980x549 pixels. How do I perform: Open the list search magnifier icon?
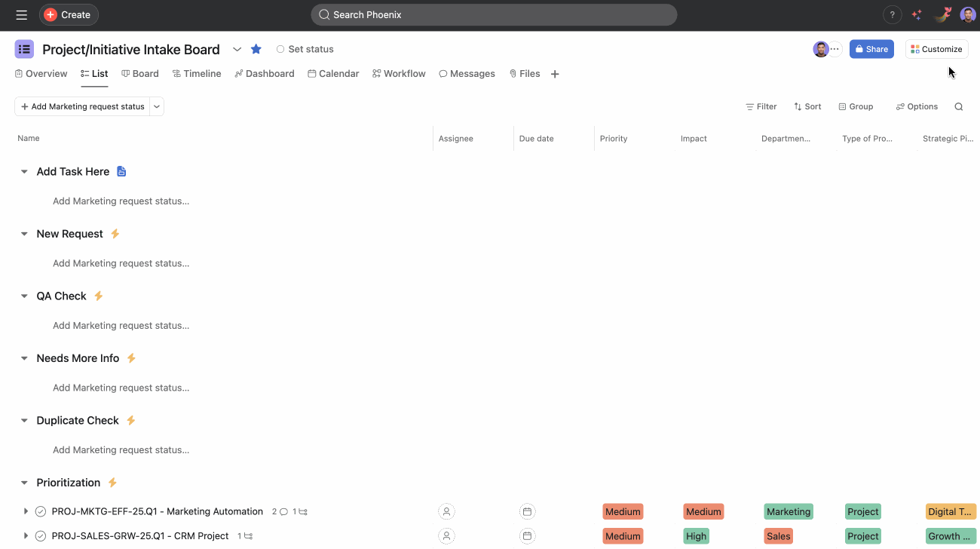point(958,106)
